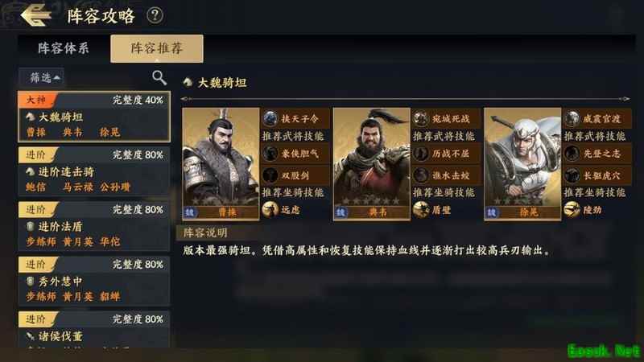
Task: Select the 挟天子令 skill icon
Action: tap(270, 118)
